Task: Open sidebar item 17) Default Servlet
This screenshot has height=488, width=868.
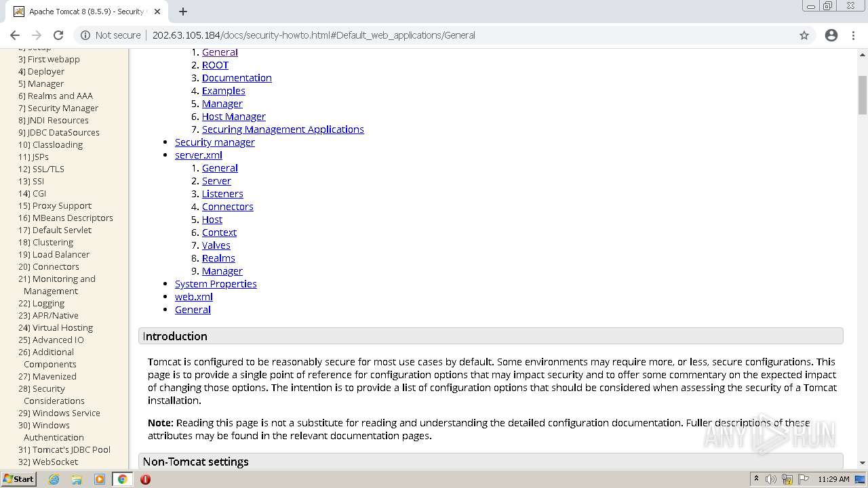Action: point(55,230)
